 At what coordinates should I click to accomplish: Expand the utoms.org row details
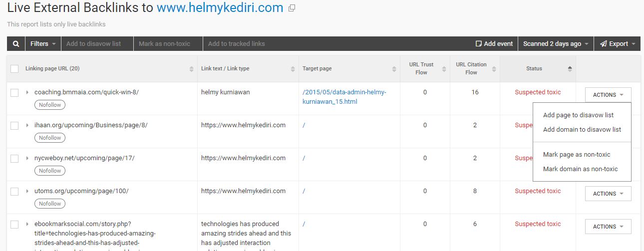coord(27,191)
